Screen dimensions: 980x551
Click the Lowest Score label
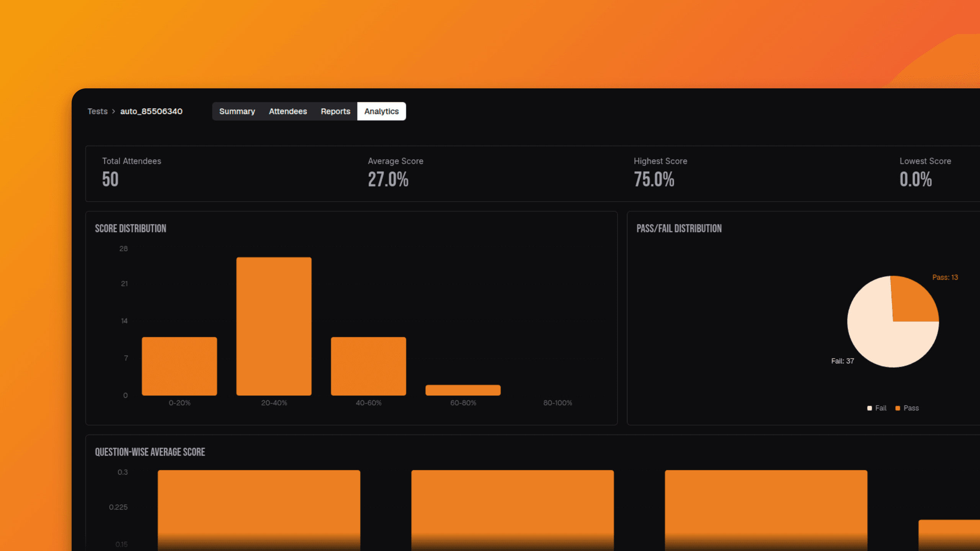pos(925,161)
